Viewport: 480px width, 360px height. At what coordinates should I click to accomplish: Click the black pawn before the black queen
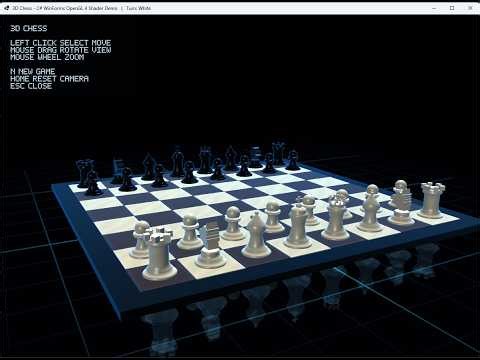(217, 169)
